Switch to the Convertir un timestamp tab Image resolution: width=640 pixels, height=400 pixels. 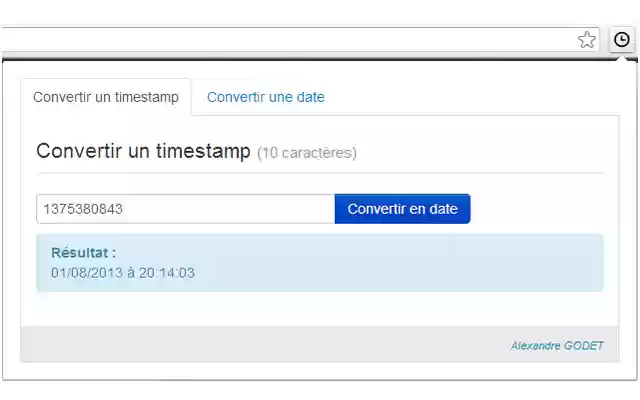[106, 97]
